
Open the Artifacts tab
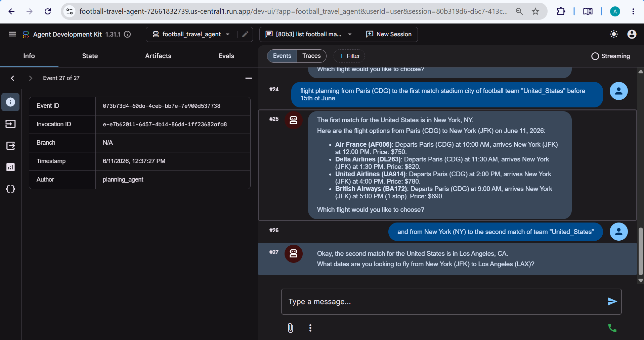158,56
